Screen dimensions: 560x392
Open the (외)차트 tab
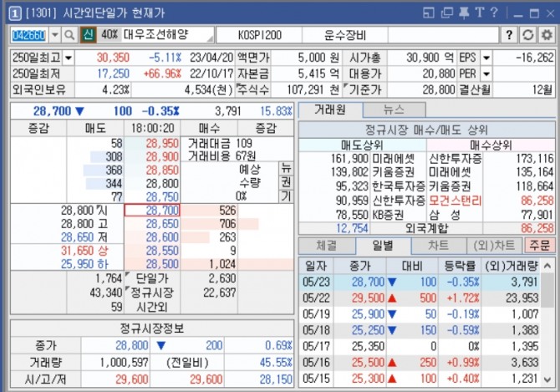494,246
